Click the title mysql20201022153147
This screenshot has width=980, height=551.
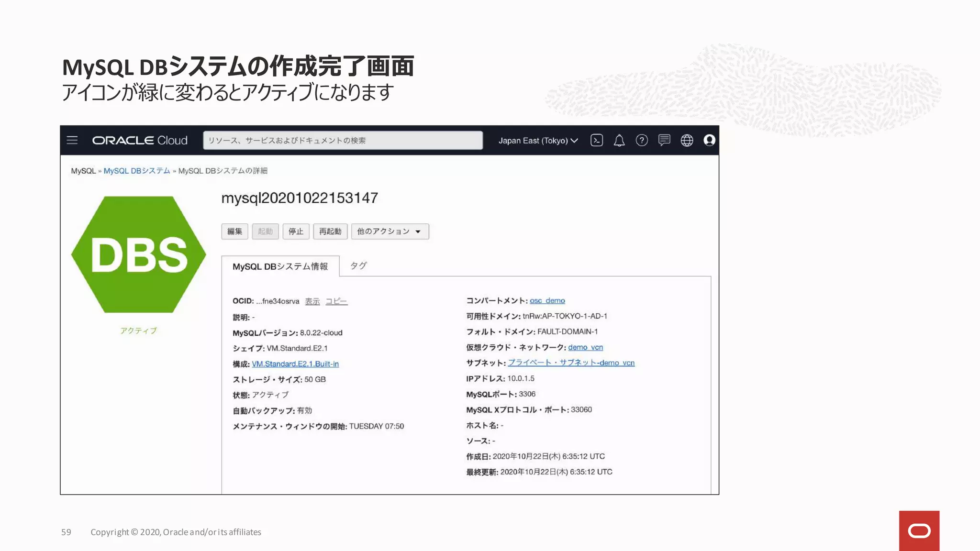click(x=300, y=198)
